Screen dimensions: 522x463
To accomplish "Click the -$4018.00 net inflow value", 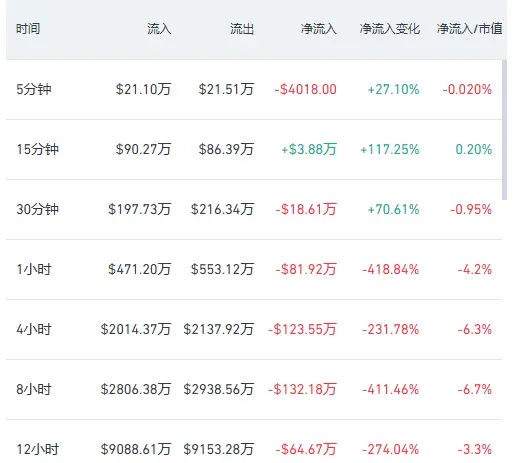I will coord(305,89).
